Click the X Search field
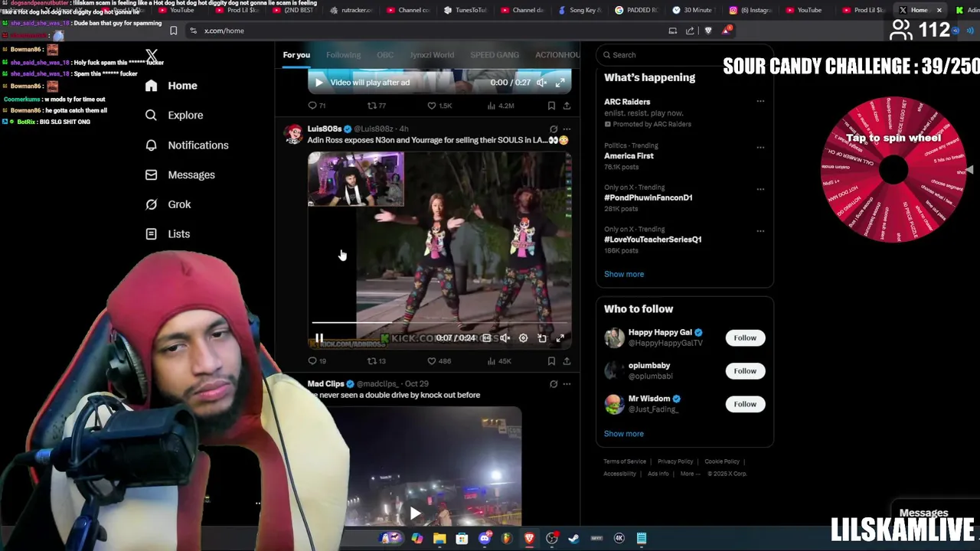The height and width of the screenshot is (551, 980). (x=684, y=55)
